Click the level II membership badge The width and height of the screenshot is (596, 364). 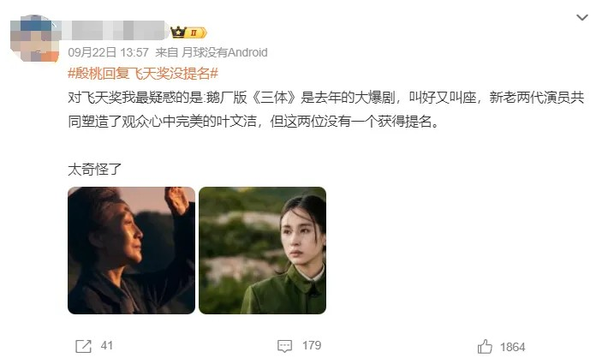[196, 33]
